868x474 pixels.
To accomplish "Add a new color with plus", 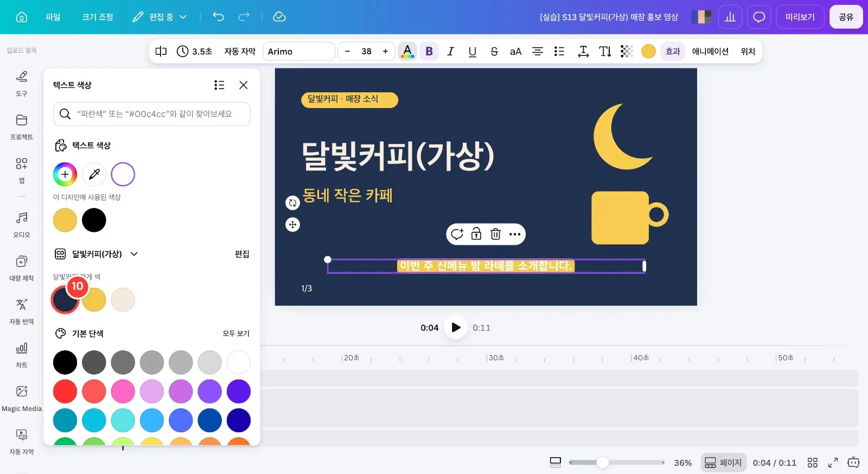I will coord(65,174).
